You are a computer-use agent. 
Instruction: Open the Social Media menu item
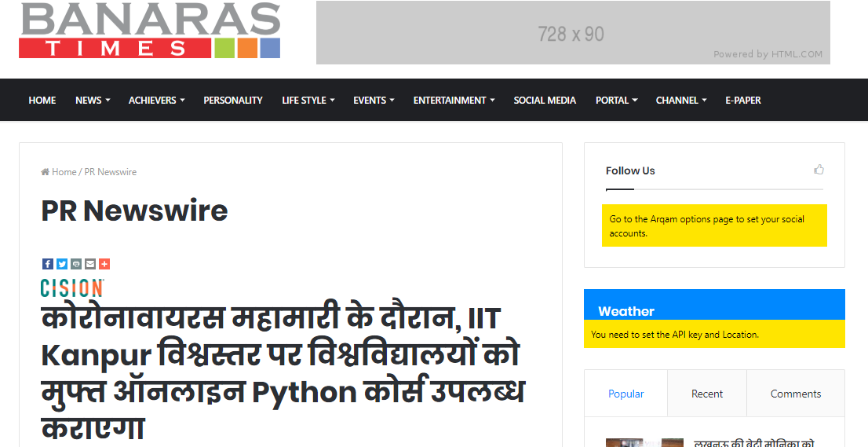click(545, 101)
